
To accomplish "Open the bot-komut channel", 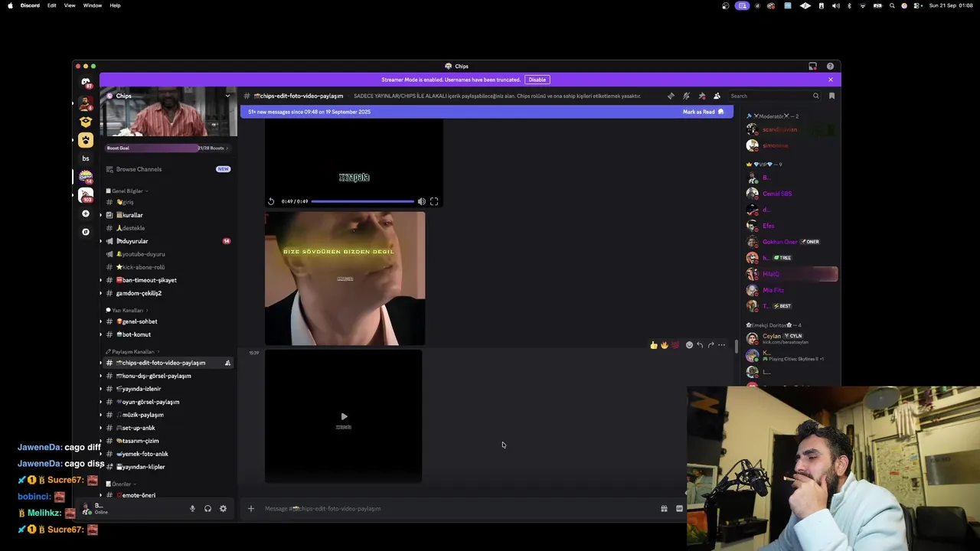I will click(168, 334).
